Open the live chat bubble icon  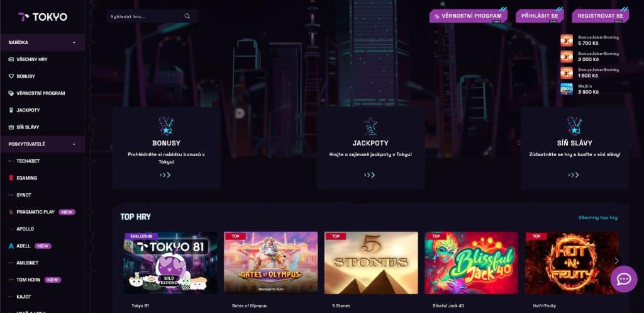pos(623,279)
